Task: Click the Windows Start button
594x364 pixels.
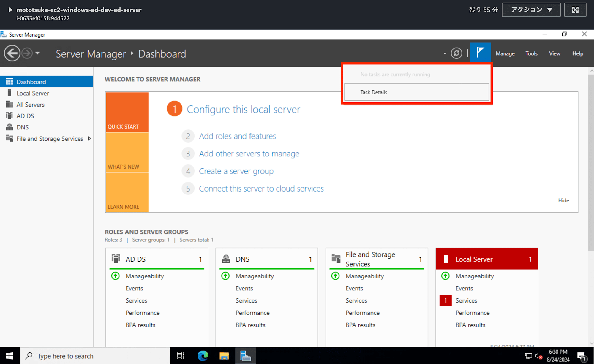Action: click(10, 356)
